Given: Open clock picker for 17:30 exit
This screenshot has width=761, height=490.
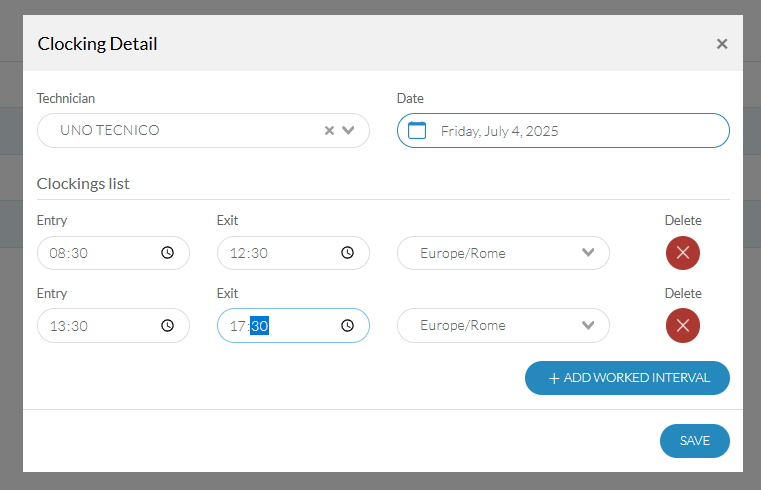Looking at the screenshot, I should [347, 326].
